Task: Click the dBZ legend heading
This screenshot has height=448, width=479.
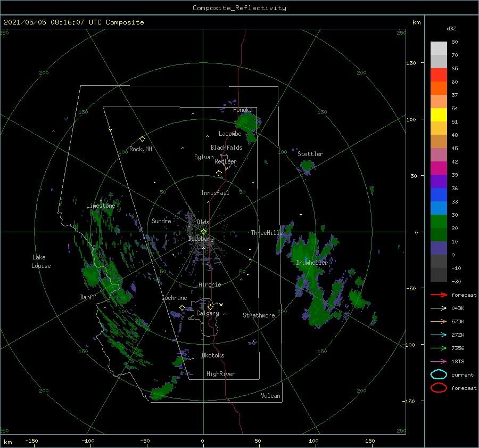Action: [451, 29]
